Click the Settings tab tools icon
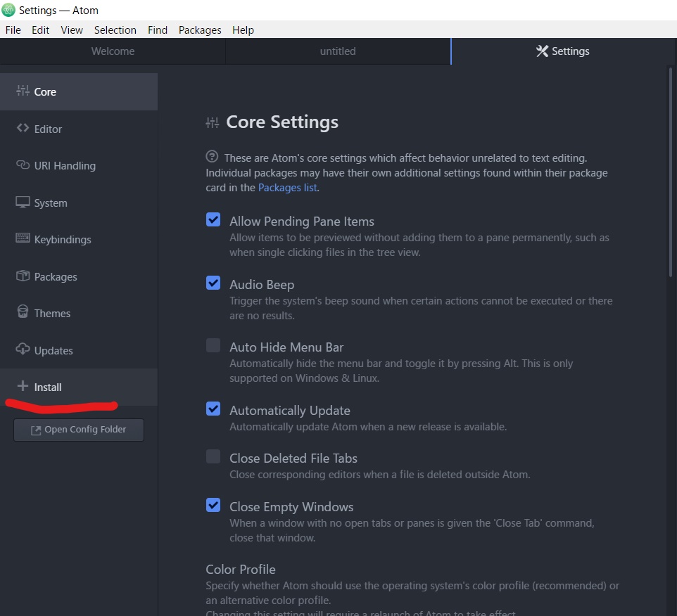This screenshot has width=677, height=616. tap(543, 51)
